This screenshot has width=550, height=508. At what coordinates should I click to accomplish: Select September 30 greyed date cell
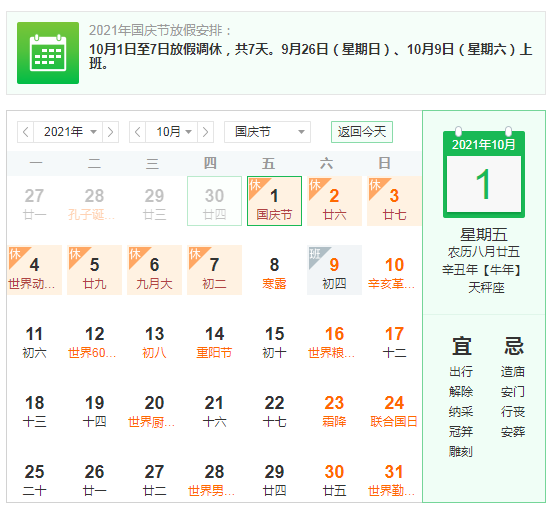[x=214, y=201]
